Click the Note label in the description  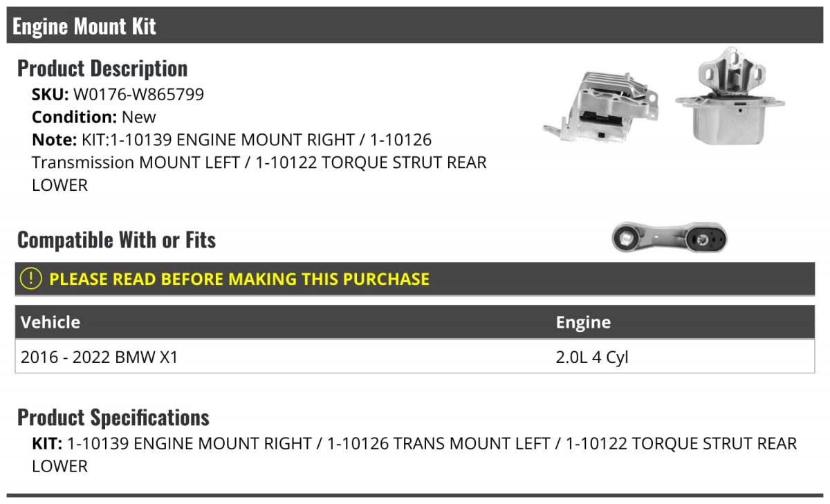coord(54,140)
